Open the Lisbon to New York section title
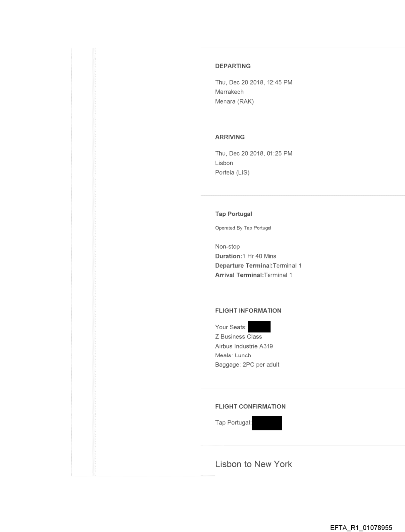The height and width of the screenshot is (532, 405). [x=254, y=464]
